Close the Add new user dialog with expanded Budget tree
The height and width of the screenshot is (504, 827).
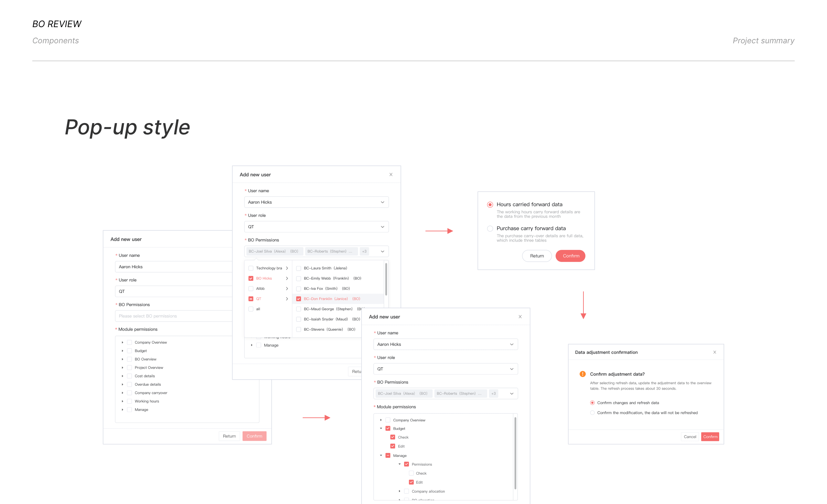(x=520, y=317)
